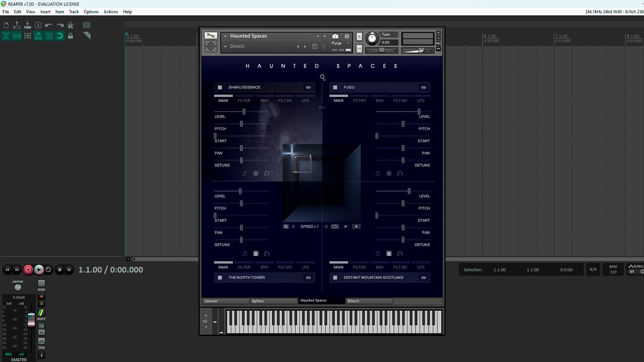Click the master track FX button

41,326
